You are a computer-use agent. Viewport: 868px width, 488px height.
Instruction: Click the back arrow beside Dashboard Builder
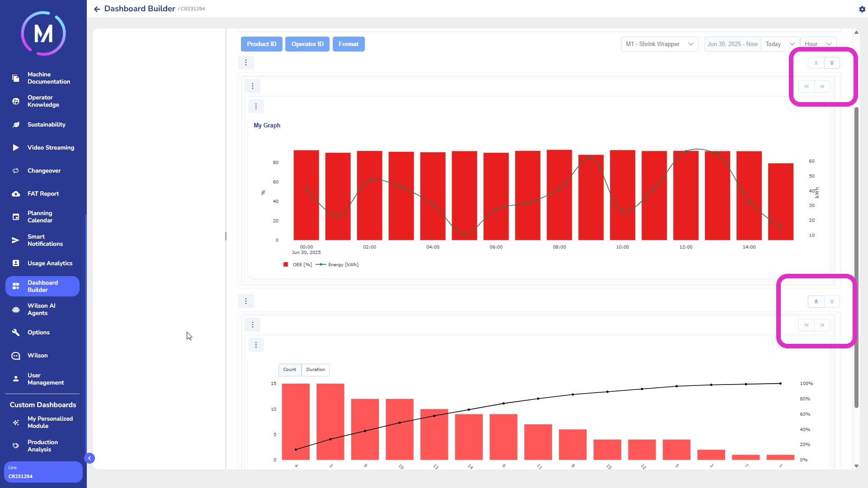click(97, 9)
